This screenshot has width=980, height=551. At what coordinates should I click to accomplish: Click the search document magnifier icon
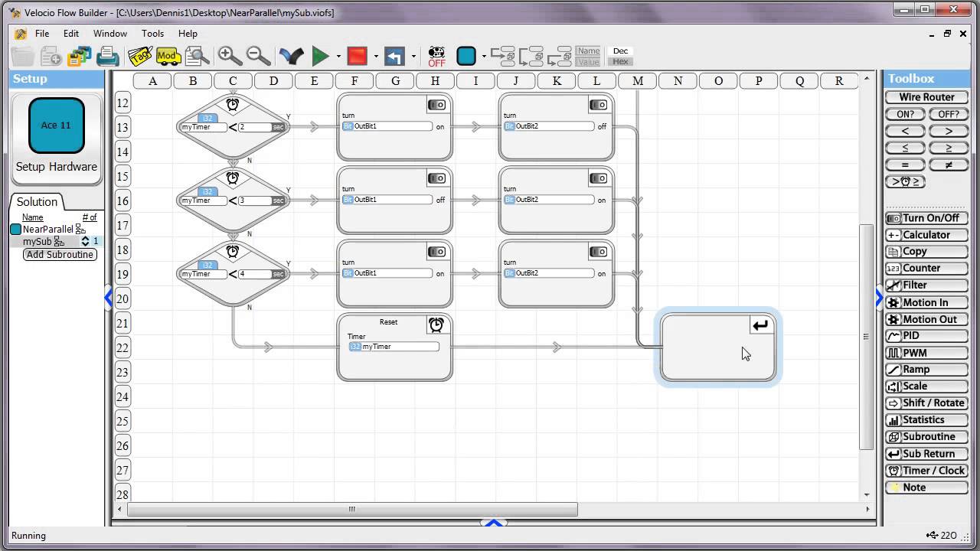pos(197,56)
